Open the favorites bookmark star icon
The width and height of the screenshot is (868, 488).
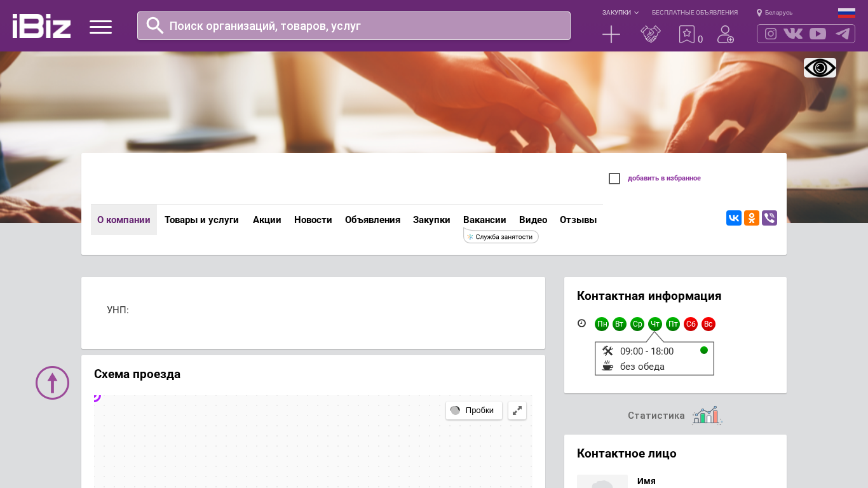coord(687,34)
